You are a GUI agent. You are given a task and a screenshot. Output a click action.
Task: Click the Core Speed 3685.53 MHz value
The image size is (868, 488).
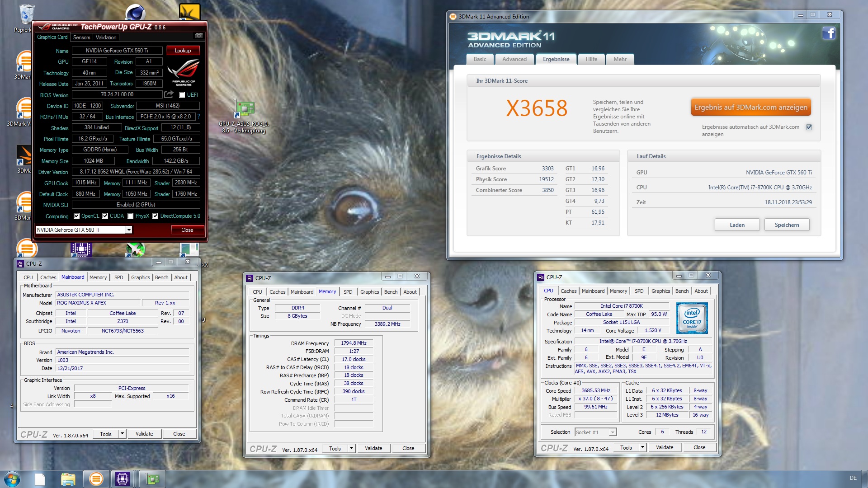point(596,391)
